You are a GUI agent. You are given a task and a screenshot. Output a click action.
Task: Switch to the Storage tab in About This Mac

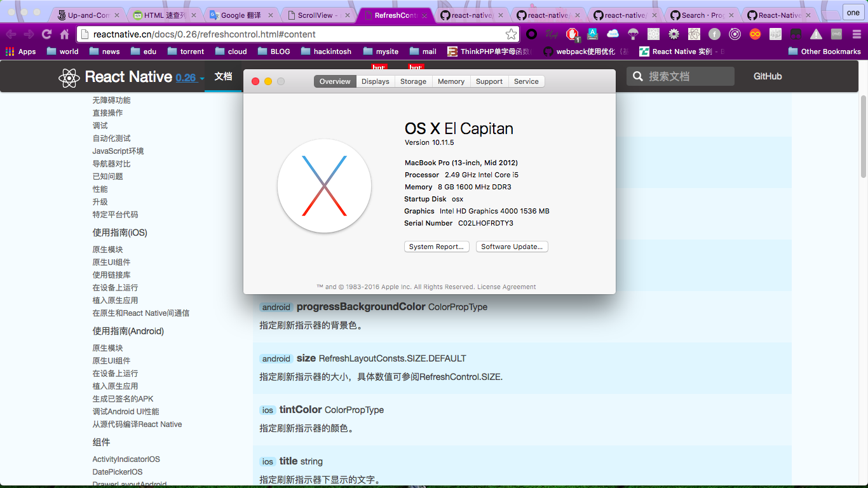point(413,81)
